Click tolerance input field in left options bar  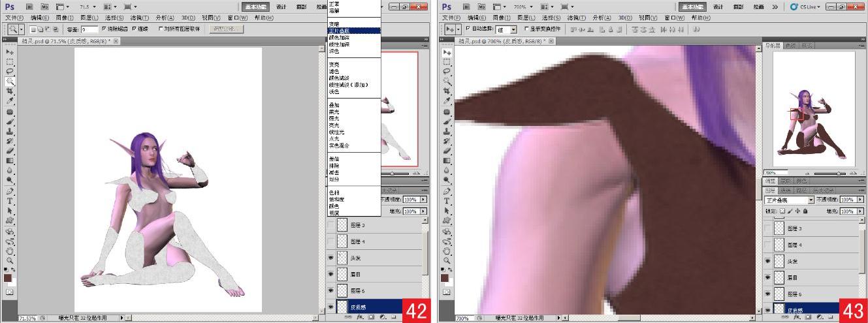pos(89,29)
